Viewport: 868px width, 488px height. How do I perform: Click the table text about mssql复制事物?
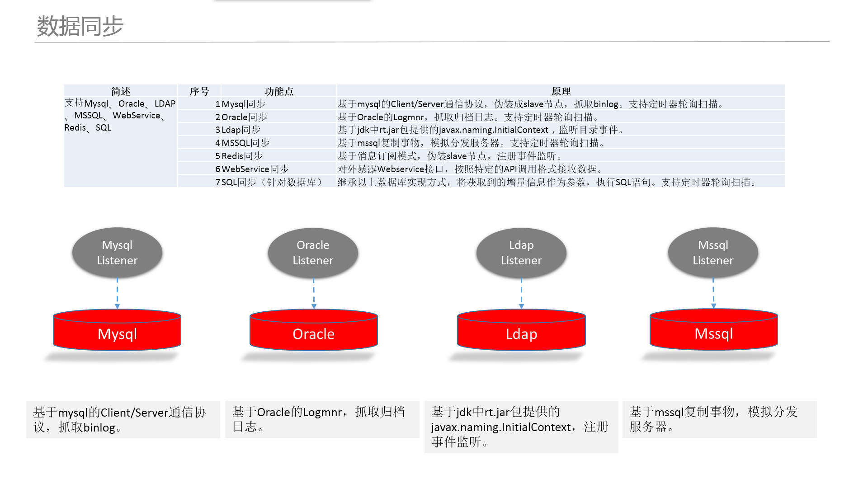[472, 143]
